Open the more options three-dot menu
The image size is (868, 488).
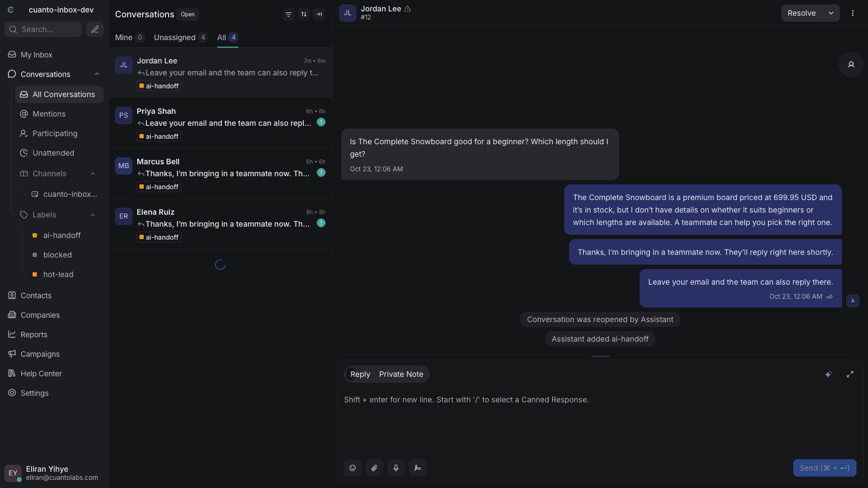click(x=853, y=13)
